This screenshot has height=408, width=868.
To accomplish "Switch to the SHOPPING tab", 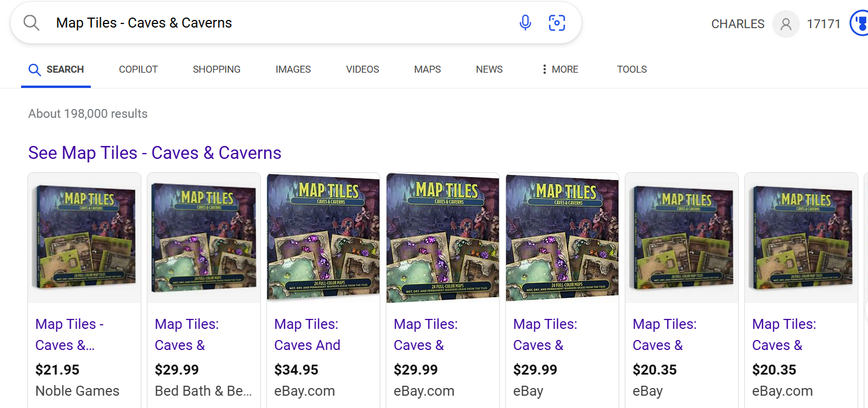I will coord(217,69).
